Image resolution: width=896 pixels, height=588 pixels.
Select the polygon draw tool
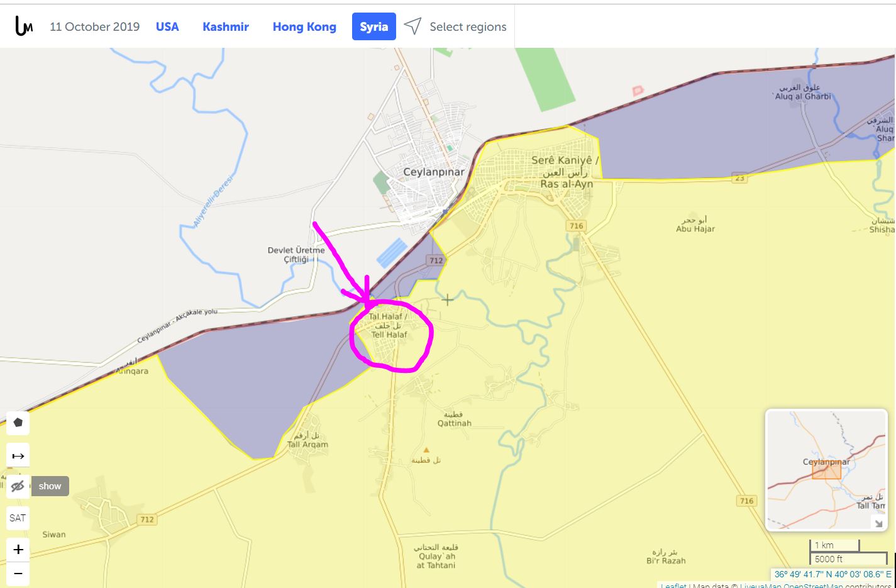tap(18, 423)
